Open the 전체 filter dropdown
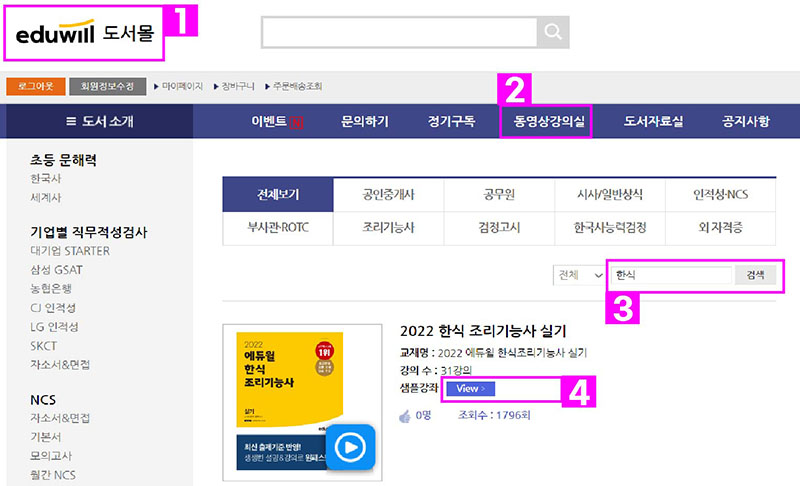This screenshot has height=486, width=800. [x=580, y=275]
